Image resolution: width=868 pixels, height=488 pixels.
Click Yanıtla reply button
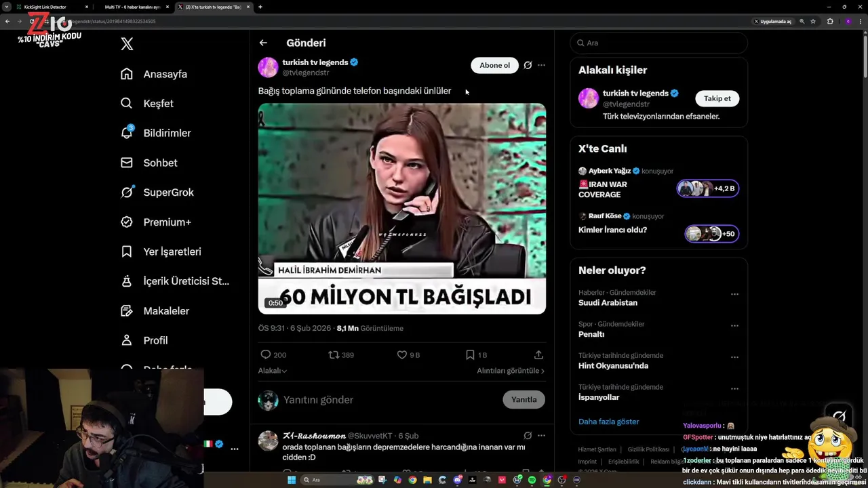coord(524,399)
